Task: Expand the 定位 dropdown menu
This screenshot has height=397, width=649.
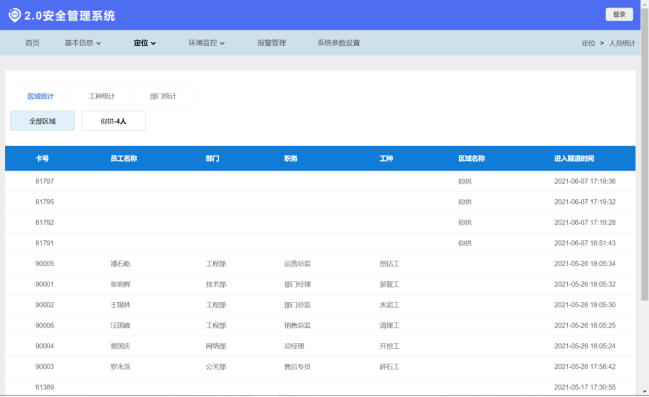Action: tap(144, 43)
